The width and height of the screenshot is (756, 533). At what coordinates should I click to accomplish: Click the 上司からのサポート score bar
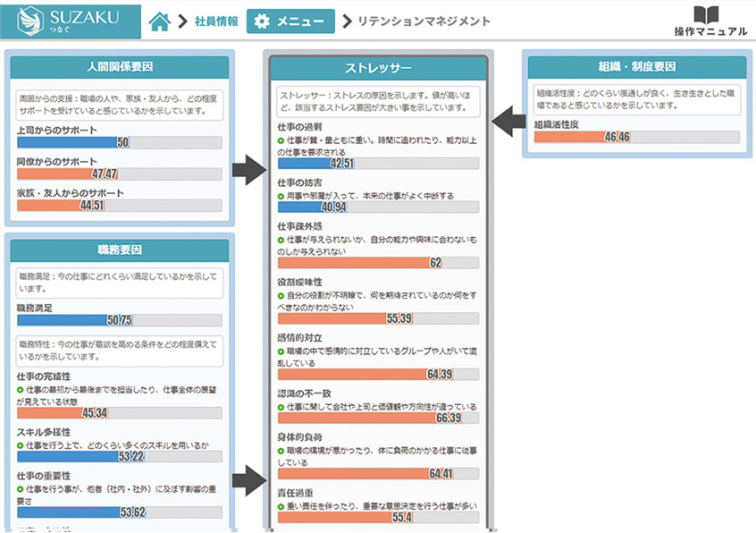120,142
